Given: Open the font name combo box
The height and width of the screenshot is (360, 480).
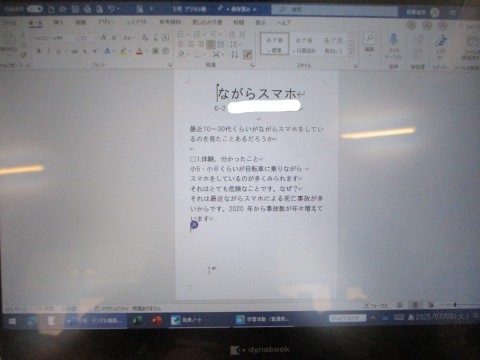Looking at the screenshot, I should coord(52,38).
